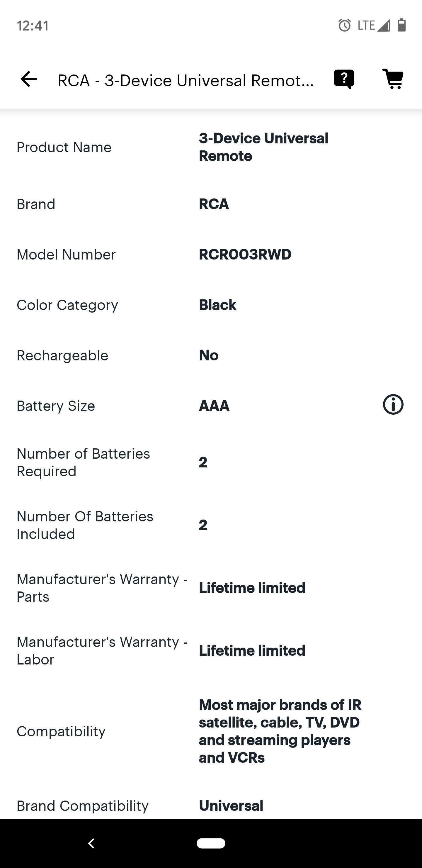Tap the Warranty Labor Lifetime limited value

(x=252, y=651)
